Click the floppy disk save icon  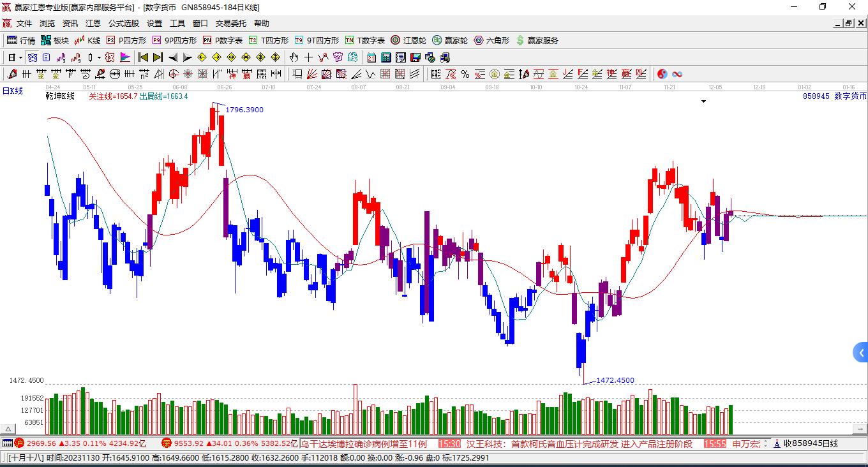tap(415, 57)
